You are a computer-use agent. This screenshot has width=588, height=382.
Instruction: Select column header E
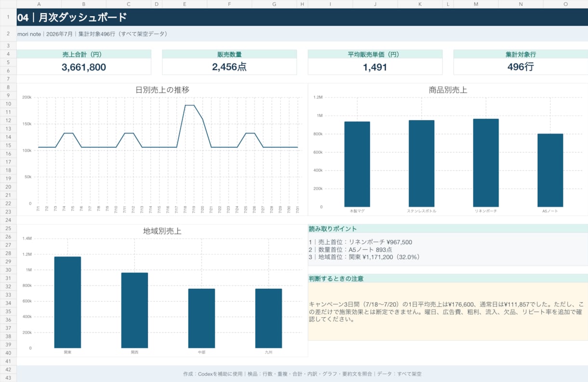click(185, 4)
